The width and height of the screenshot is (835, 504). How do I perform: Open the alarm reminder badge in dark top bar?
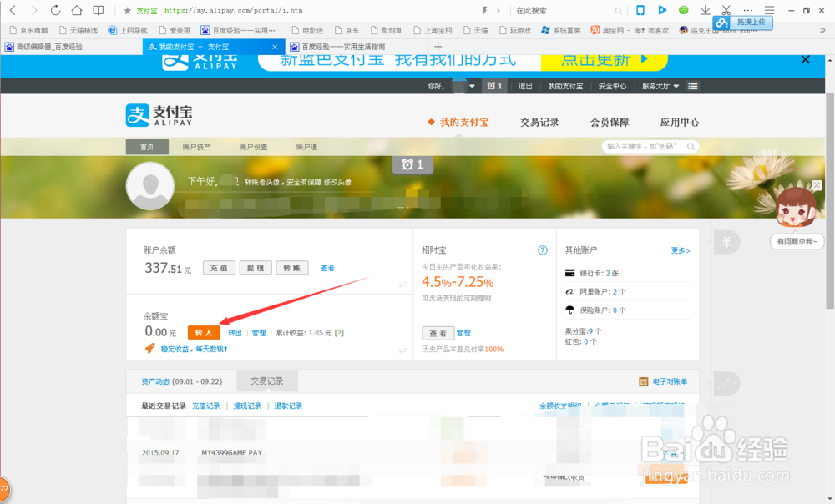(494, 86)
